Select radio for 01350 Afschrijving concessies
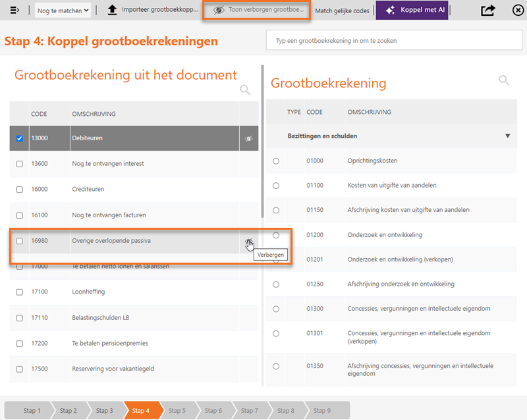527x420 pixels. click(x=276, y=366)
